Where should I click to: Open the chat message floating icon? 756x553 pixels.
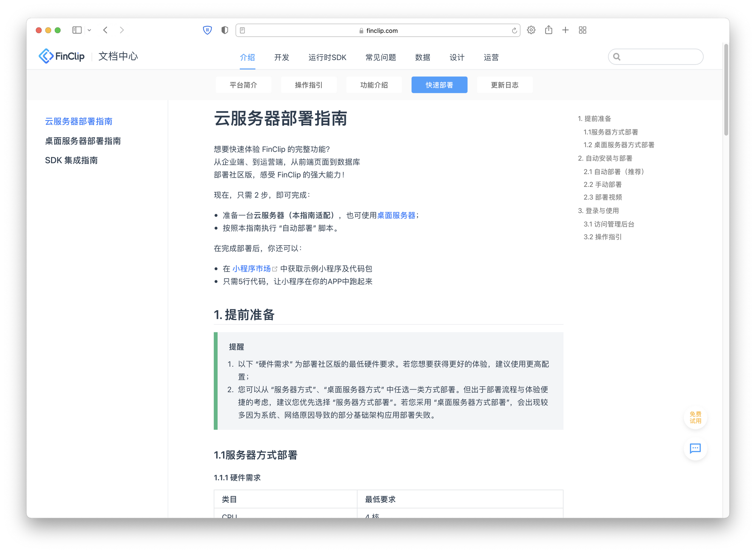696,448
